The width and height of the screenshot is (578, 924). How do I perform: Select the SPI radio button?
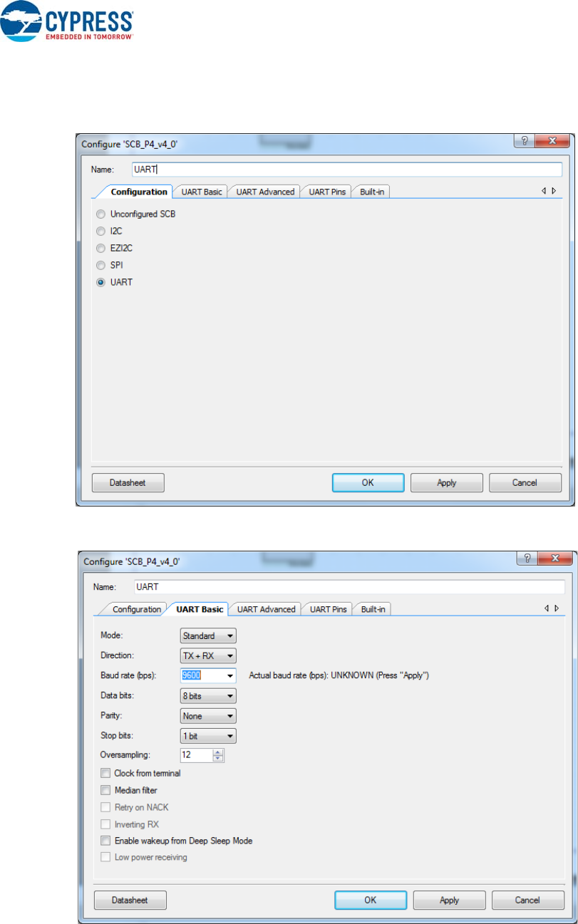tap(101, 265)
